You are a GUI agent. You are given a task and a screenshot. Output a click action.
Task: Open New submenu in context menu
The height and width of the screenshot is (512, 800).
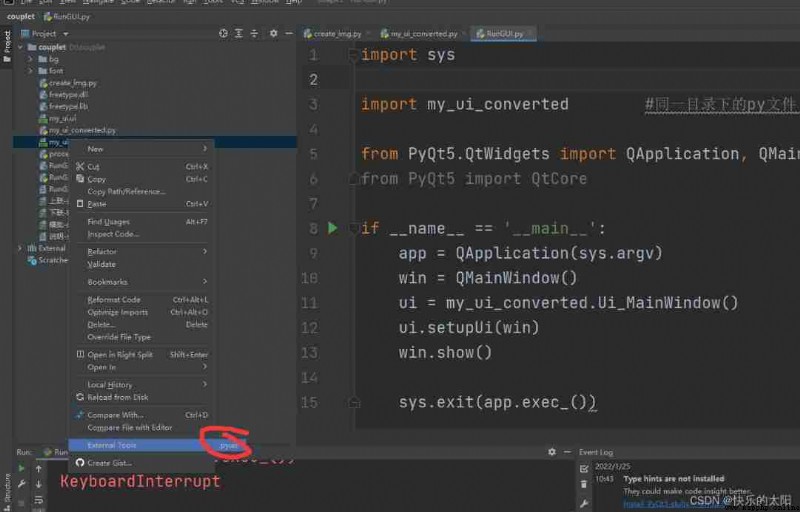141,149
